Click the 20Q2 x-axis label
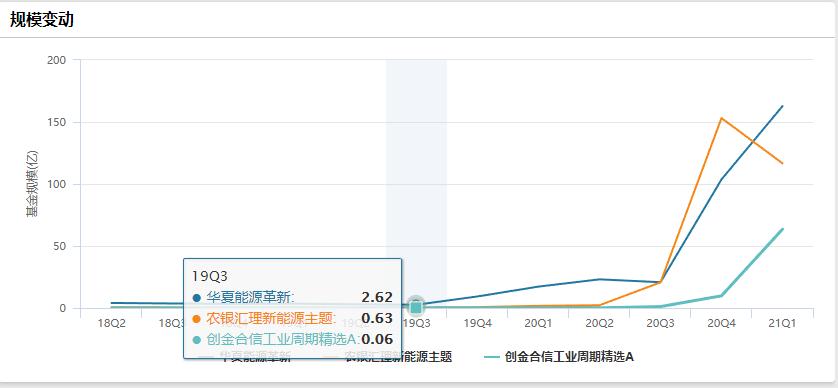Viewport: 838px width, 388px height. pos(599,323)
